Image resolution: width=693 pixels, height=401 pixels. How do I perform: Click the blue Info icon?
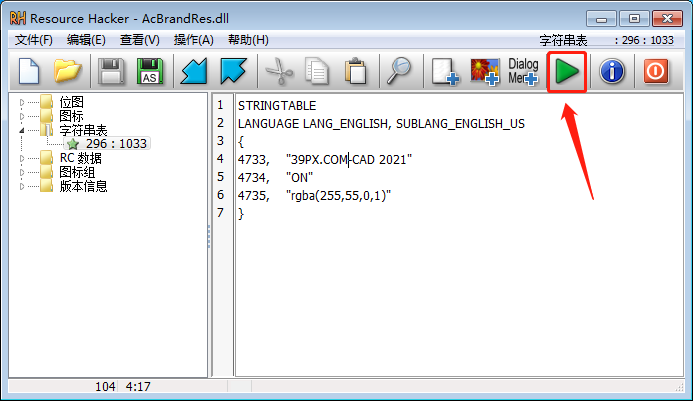[611, 71]
